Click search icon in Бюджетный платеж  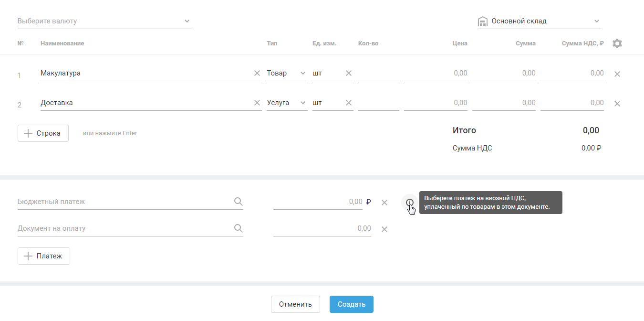pyautogui.click(x=239, y=202)
